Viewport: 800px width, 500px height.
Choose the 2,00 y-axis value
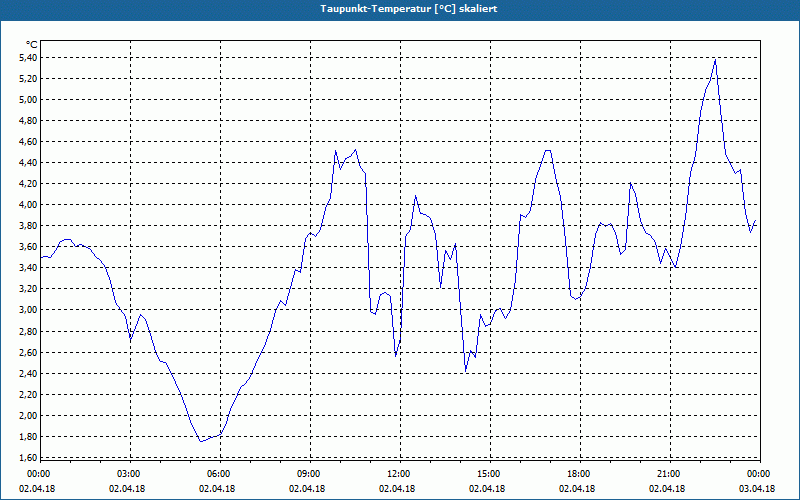click(x=29, y=415)
